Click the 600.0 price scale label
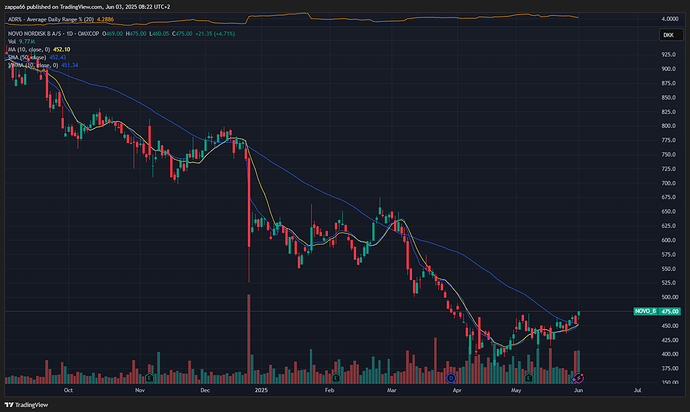690x412 pixels. [x=668, y=240]
